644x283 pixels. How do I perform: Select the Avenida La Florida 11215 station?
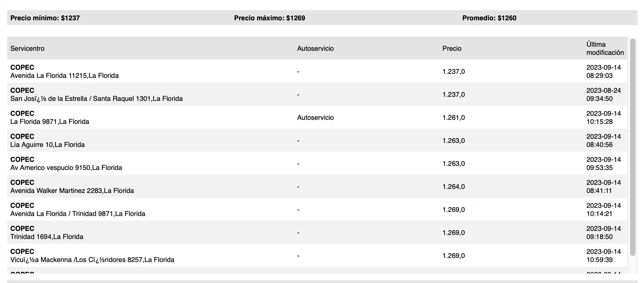64,75
